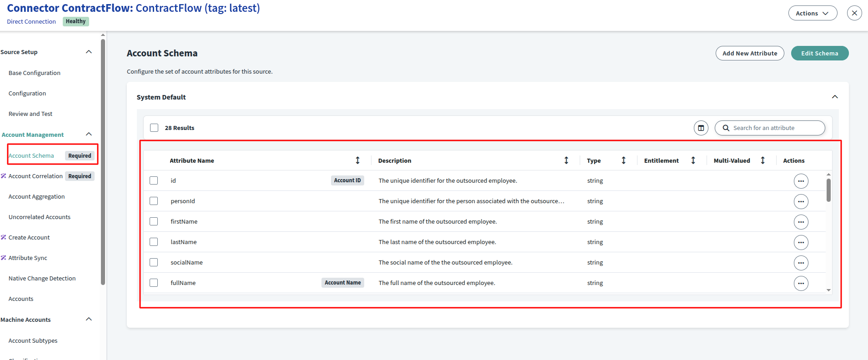Viewport: 868px width, 360px height.
Task: Go to Account Correlation in the sidebar
Action: [35, 176]
